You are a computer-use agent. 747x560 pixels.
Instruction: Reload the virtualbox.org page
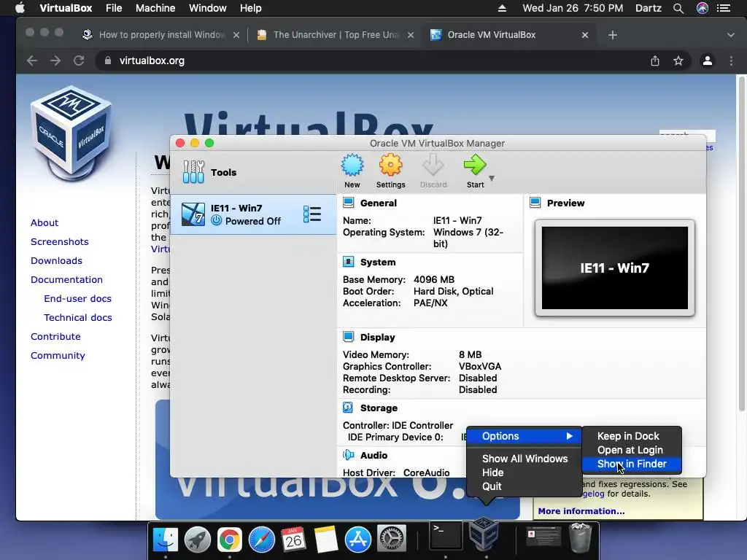(79, 61)
